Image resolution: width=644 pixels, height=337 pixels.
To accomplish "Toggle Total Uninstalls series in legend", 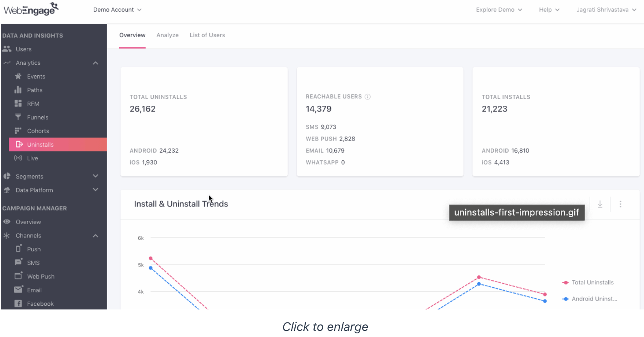I will pos(588,283).
